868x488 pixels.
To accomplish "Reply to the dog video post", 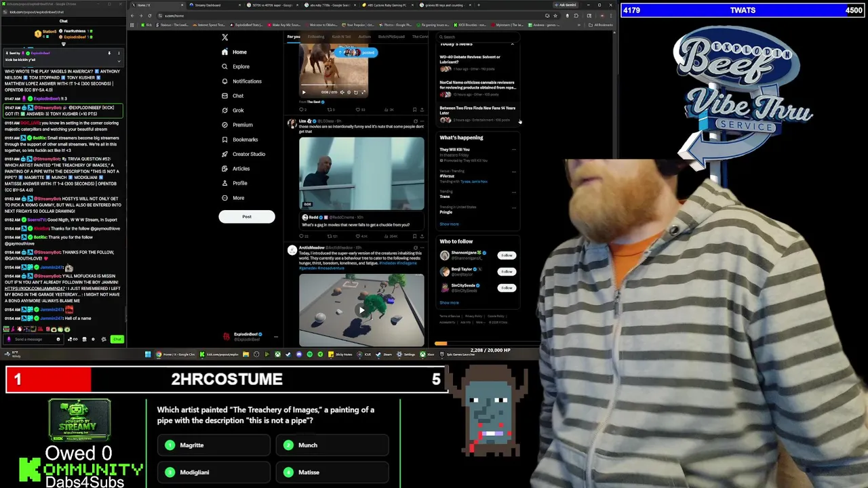I will coord(302,110).
